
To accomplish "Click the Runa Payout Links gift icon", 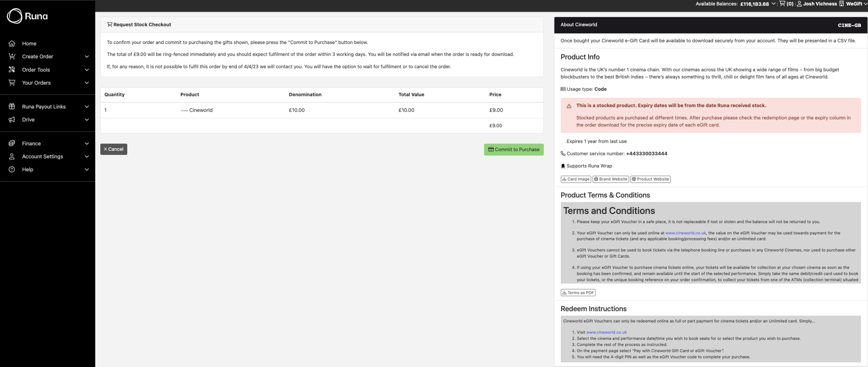I will point(12,106).
